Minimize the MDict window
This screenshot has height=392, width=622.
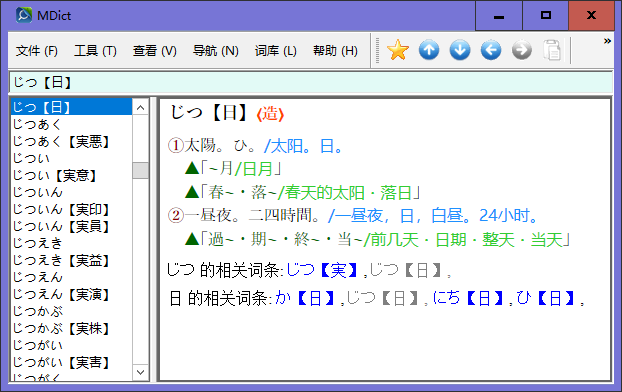(x=499, y=15)
